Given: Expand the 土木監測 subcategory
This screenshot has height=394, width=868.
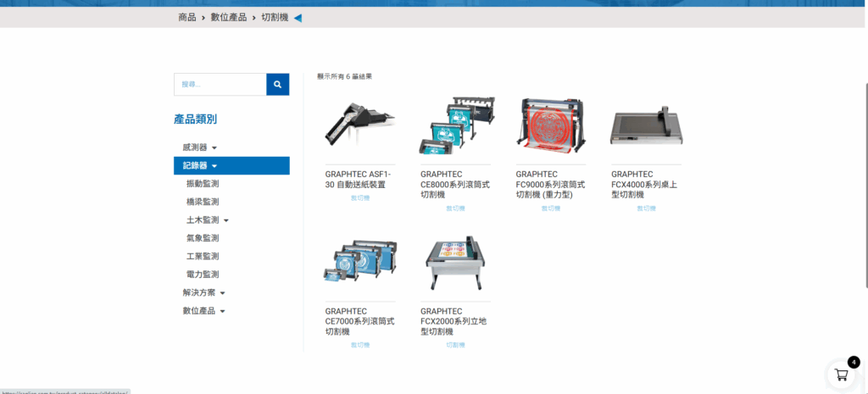Looking at the screenshot, I should point(225,220).
